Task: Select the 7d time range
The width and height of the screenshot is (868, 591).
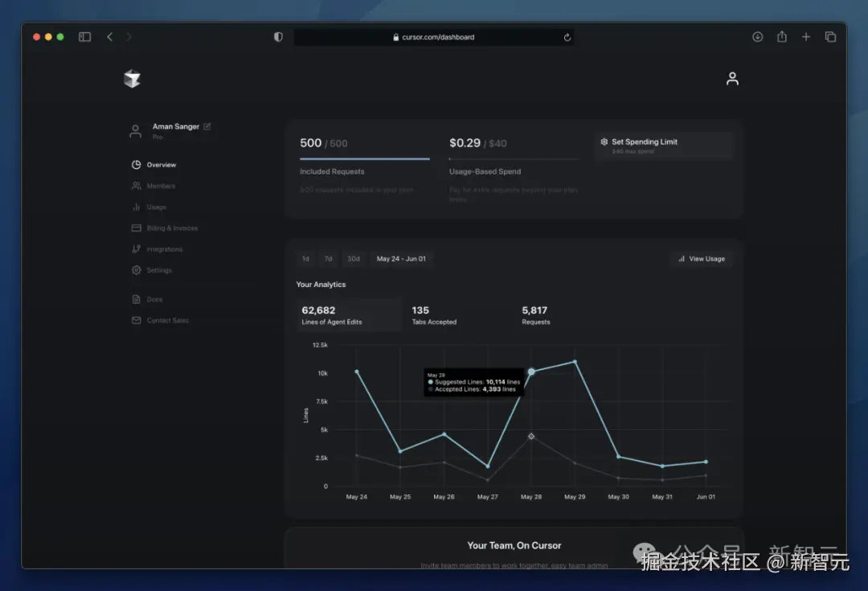Action: click(x=328, y=259)
